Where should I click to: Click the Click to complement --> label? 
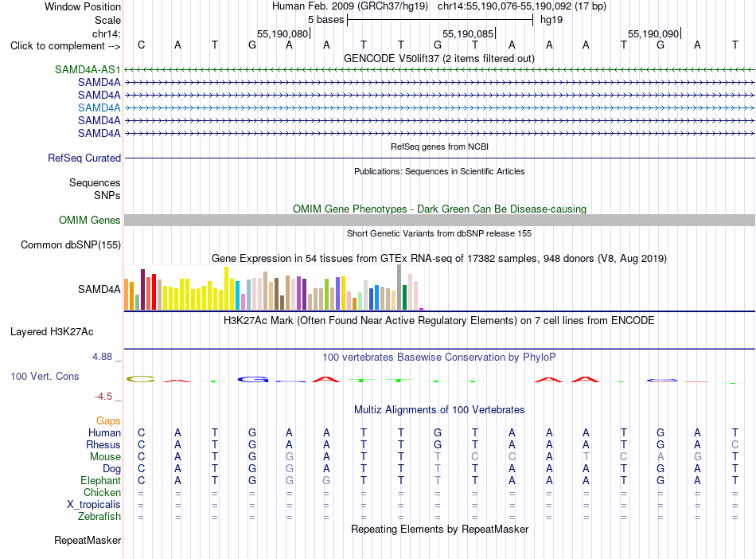[65, 46]
